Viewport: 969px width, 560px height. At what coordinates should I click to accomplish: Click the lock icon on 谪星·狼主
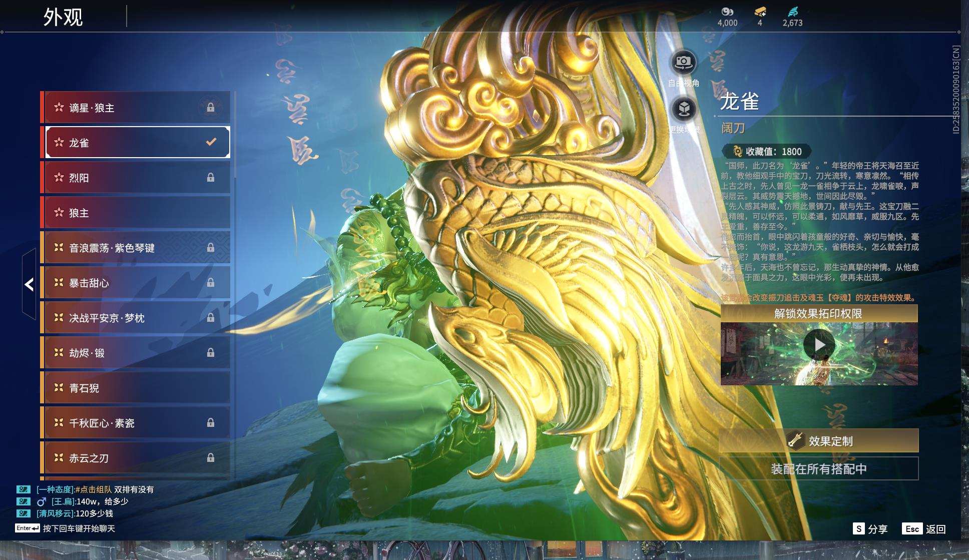[211, 108]
